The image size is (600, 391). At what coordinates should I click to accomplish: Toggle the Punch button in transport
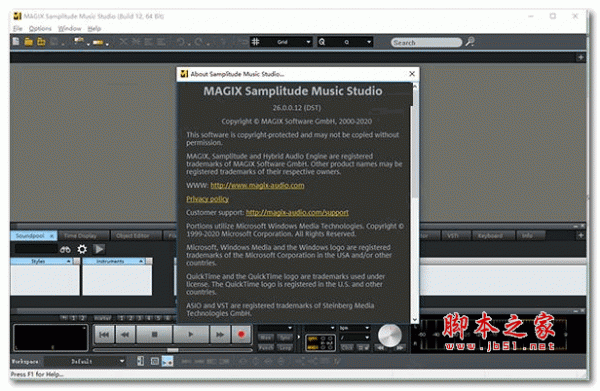point(266,348)
